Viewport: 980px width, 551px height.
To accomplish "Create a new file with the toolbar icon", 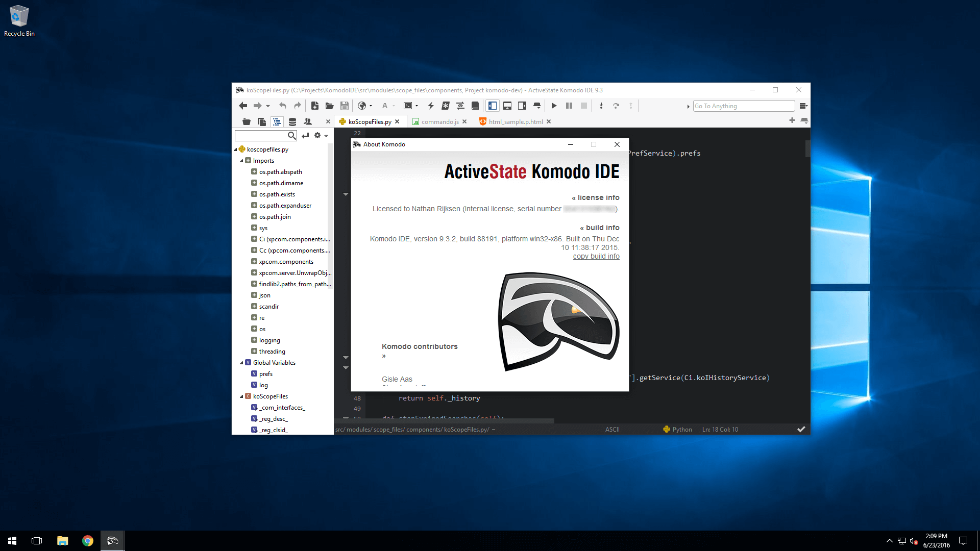I will [315, 106].
